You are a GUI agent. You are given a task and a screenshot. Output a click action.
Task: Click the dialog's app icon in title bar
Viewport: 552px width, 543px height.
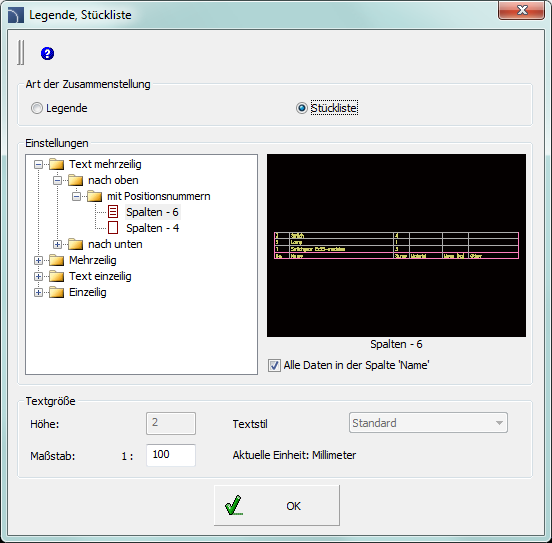click(x=16, y=15)
